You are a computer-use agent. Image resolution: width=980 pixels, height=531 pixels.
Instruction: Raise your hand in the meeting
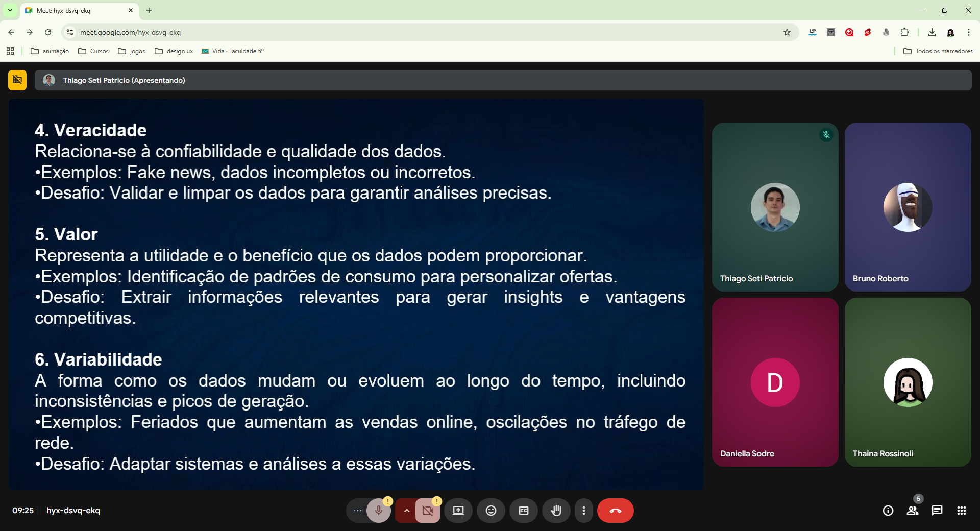tap(556, 511)
